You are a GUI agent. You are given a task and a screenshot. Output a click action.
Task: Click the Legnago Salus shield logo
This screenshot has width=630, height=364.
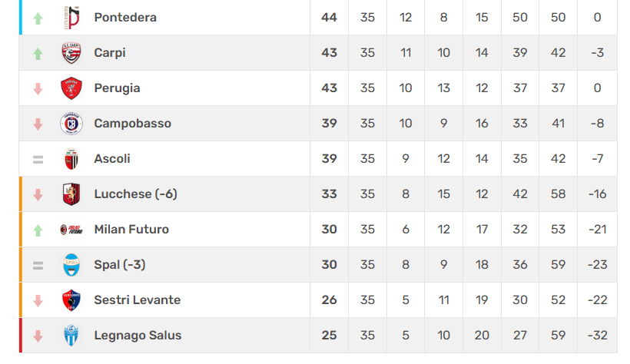point(71,336)
